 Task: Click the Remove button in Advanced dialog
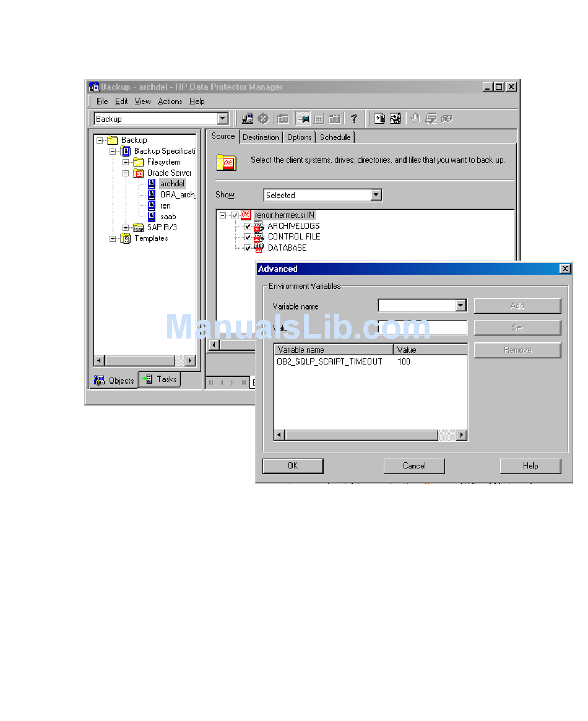pos(517,350)
